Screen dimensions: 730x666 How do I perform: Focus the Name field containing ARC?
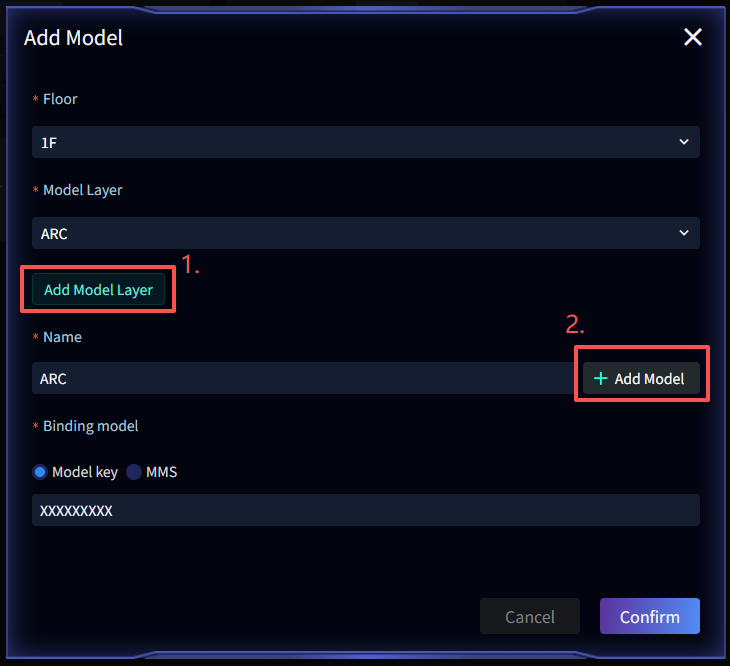[300, 379]
